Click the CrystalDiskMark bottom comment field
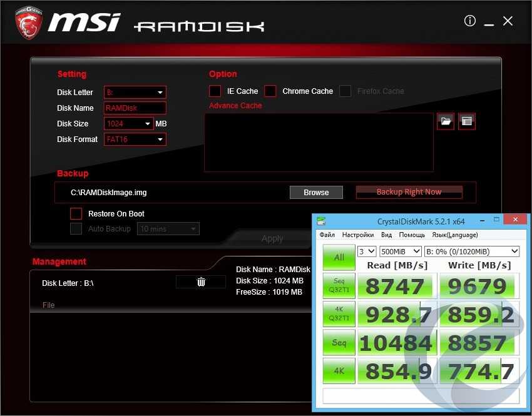 [421, 395]
